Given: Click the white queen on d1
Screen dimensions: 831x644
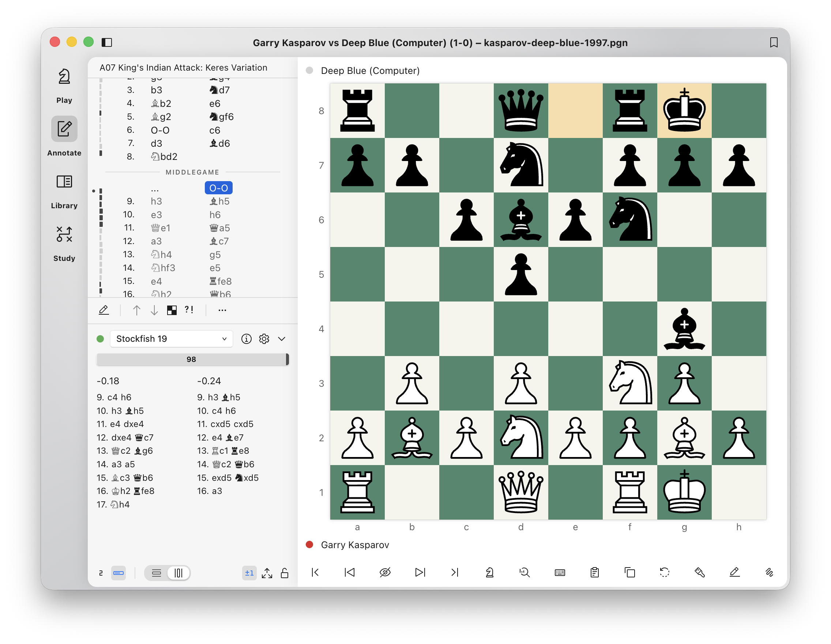Looking at the screenshot, I should (521, 492).
